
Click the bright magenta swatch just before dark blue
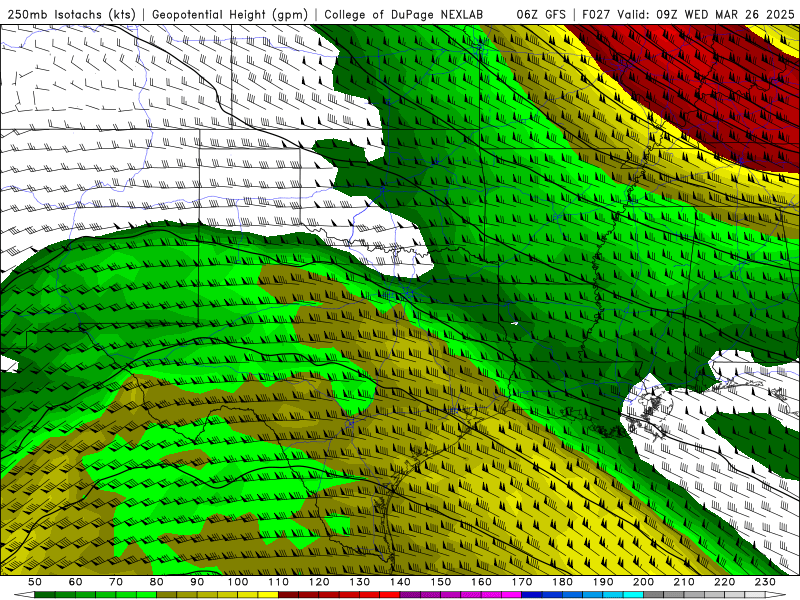tap(512, 594)
